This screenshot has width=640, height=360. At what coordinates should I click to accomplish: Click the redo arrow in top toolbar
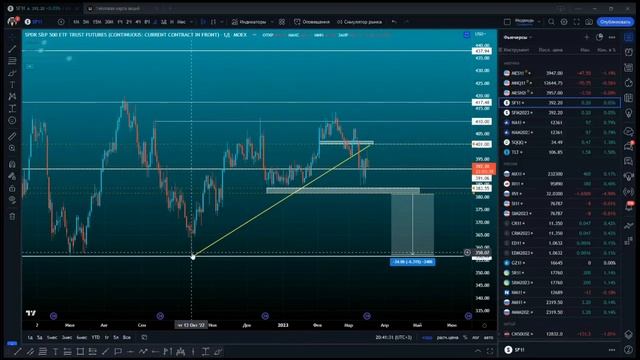pos(407,22)
